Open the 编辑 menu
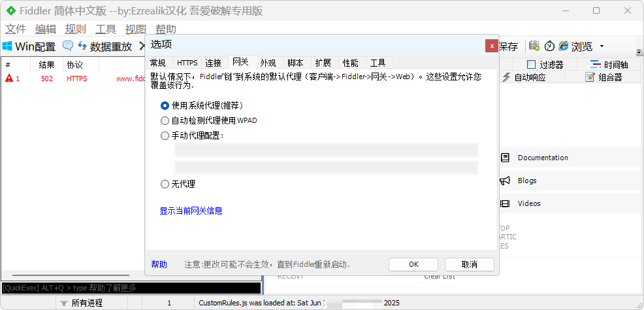 [x=46, y=29]
